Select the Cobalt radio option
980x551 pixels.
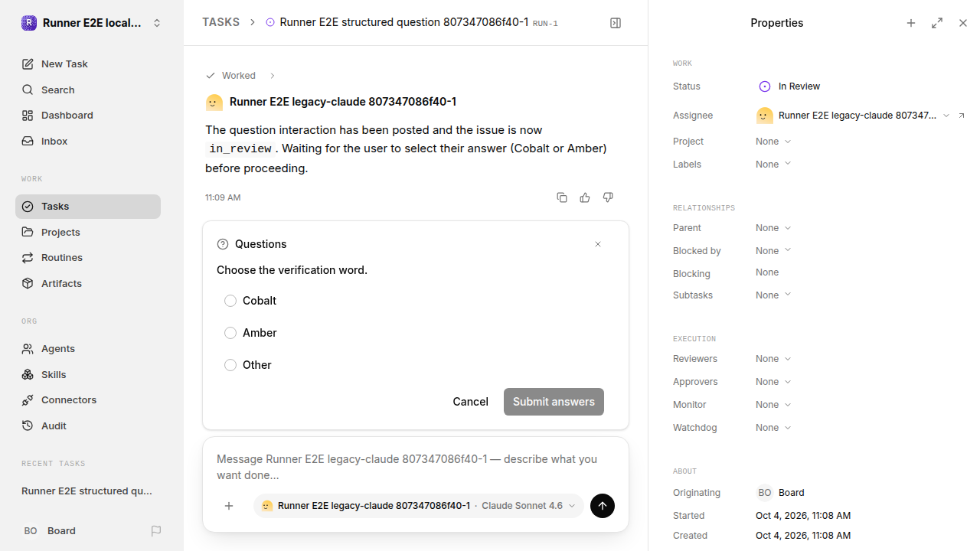pos(230,301)
